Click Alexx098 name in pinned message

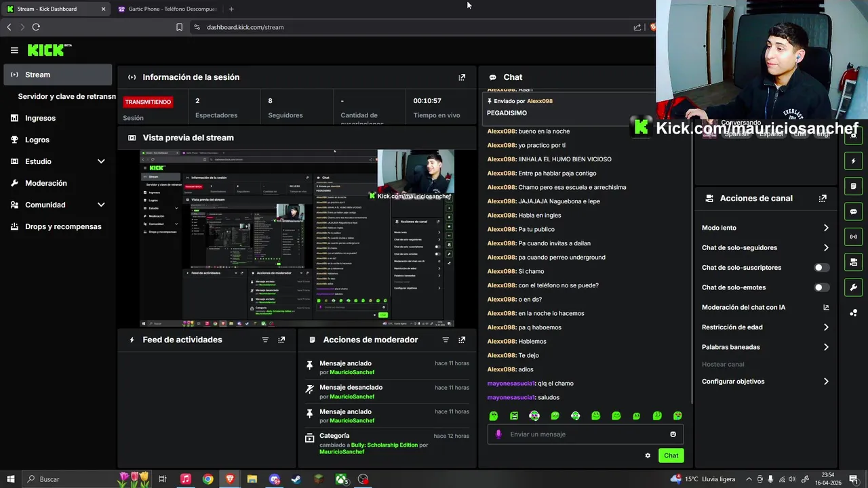coord(539,101)
